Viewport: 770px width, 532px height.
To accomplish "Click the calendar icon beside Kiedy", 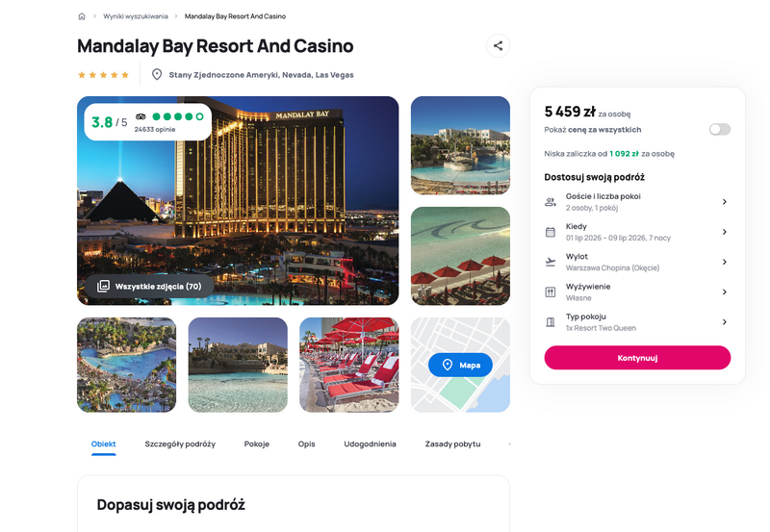I will (x=551, y=232).
